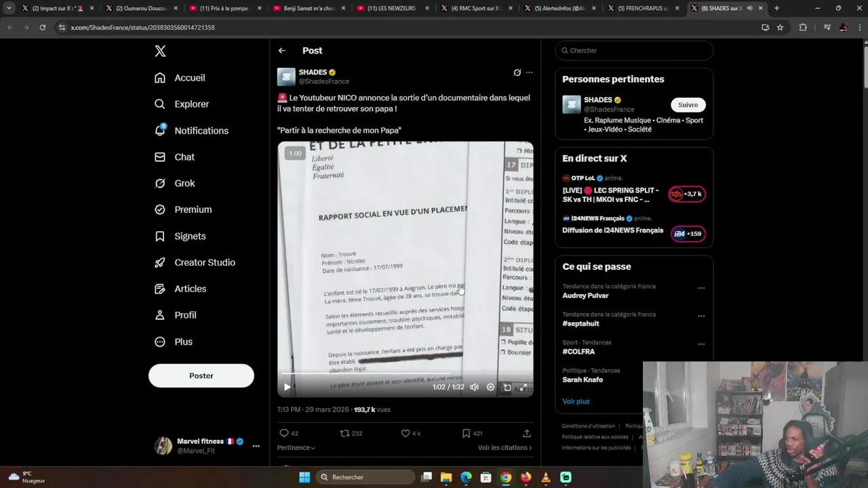This screenshot has height=488, width=868.
Task: Open Marvel fitness account options menu
Action: point(256,446)
